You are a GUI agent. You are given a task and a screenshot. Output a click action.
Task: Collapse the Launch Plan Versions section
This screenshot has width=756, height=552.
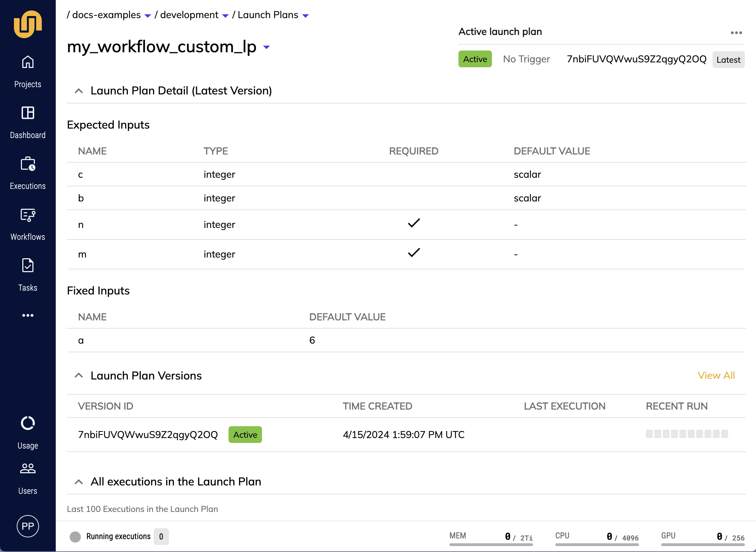[x=78, y=375]
